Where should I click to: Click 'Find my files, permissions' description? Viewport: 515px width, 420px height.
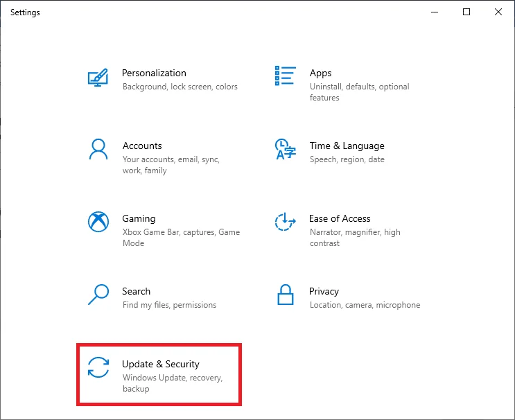170,305
